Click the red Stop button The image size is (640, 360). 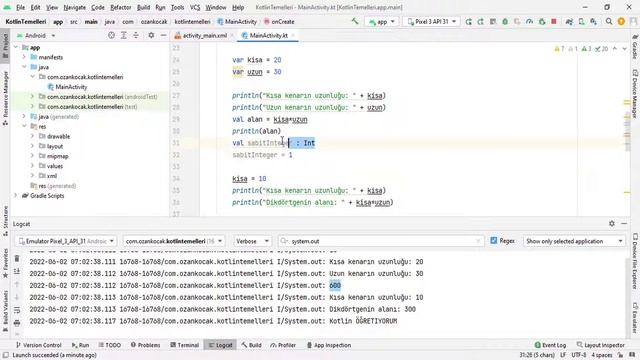(553, 22)
